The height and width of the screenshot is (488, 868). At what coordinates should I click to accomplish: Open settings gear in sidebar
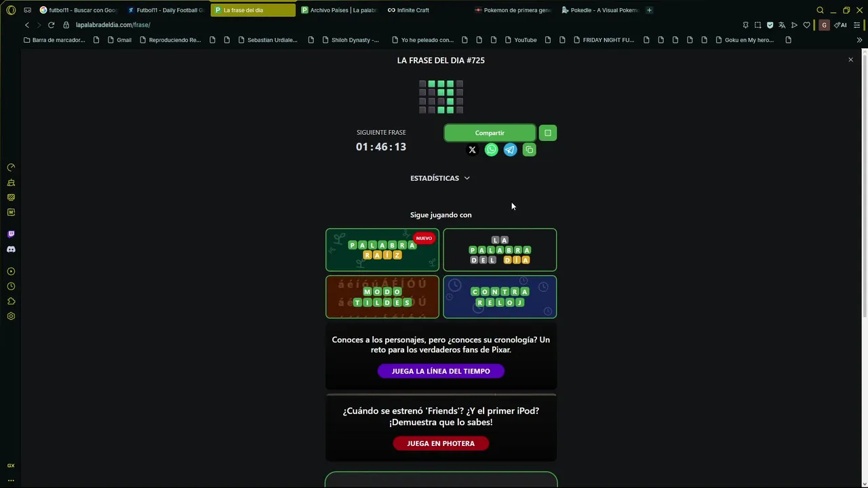11,316
